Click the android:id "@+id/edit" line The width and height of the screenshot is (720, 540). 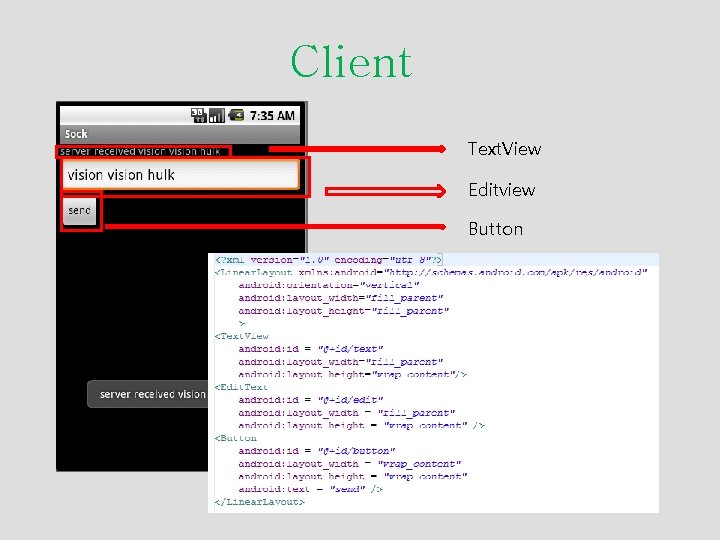click(x=311, y=400)
